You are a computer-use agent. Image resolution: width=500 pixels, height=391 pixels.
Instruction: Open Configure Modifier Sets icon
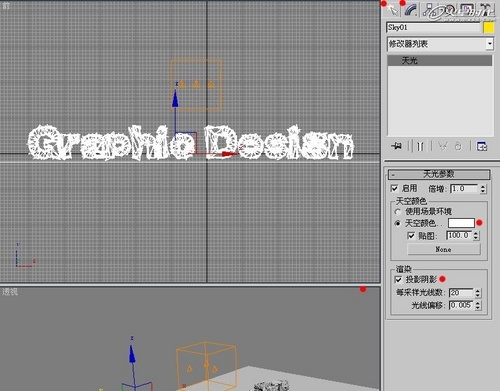click(482, 146)
